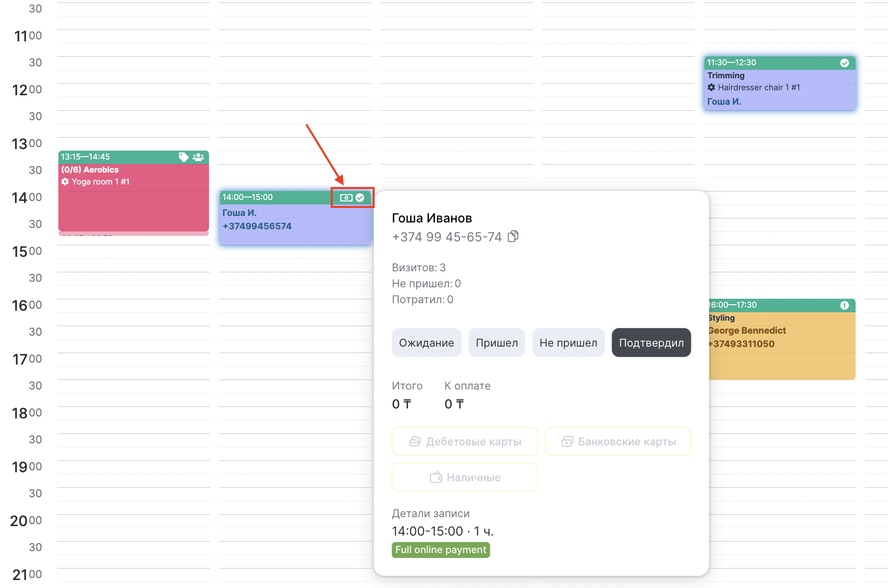Click the gear icon beside Hairdresser chair
The height and width of the screenshot is (588, 888).
(711, 88)
